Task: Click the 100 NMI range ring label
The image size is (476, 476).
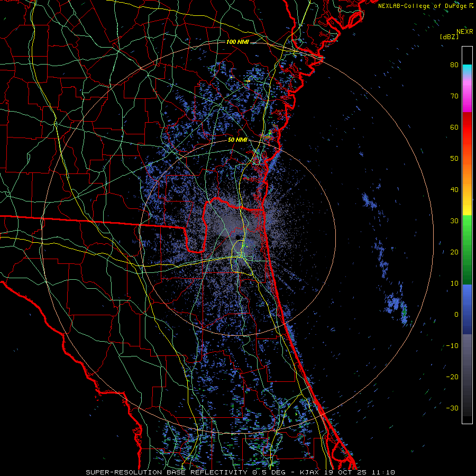Action: click(237, 42)
